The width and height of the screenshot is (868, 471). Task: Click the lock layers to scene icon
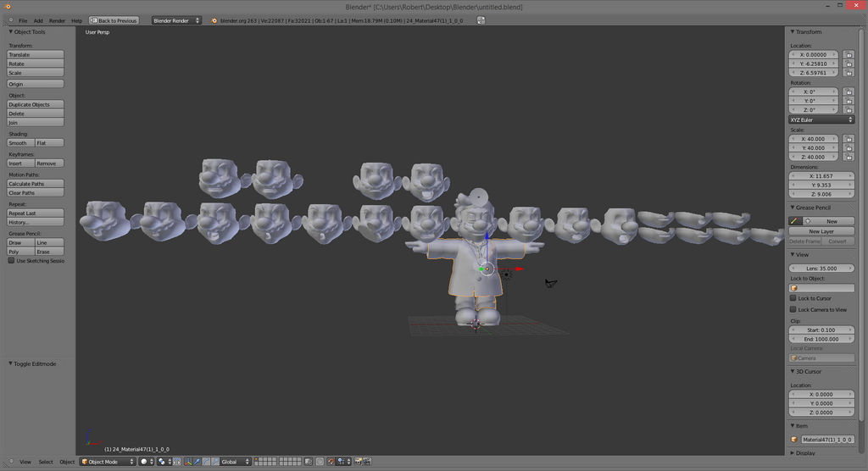point(309,462)
